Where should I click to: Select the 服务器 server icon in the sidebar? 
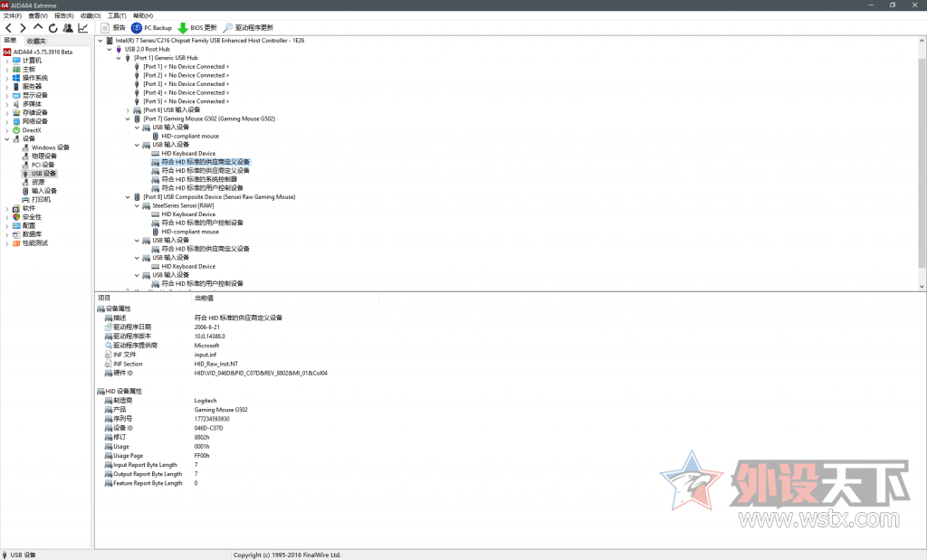pos(16,86)
